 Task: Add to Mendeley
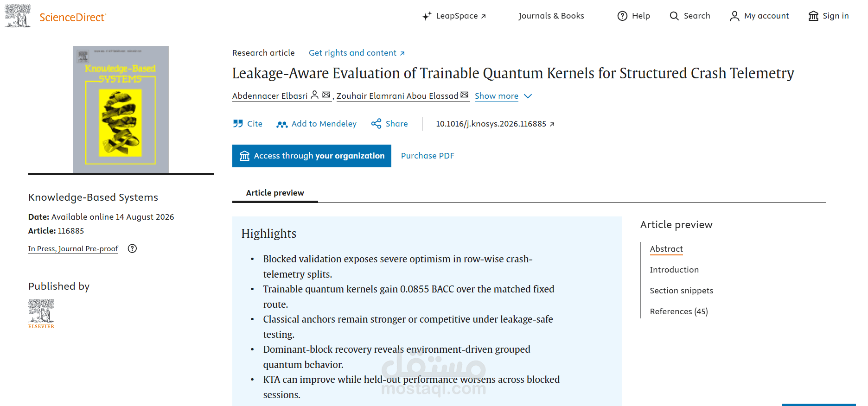(x=317, y=124)
